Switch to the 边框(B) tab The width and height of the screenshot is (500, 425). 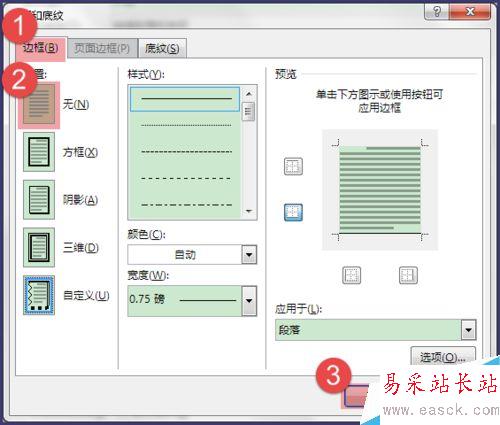(x=41, y=48)
